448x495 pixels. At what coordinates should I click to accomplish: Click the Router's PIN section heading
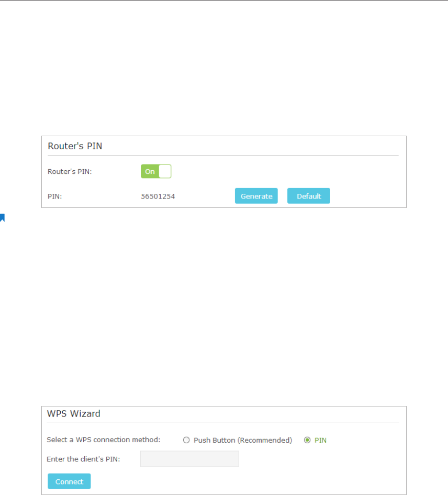pyautogui.click(x=75, y=146)
